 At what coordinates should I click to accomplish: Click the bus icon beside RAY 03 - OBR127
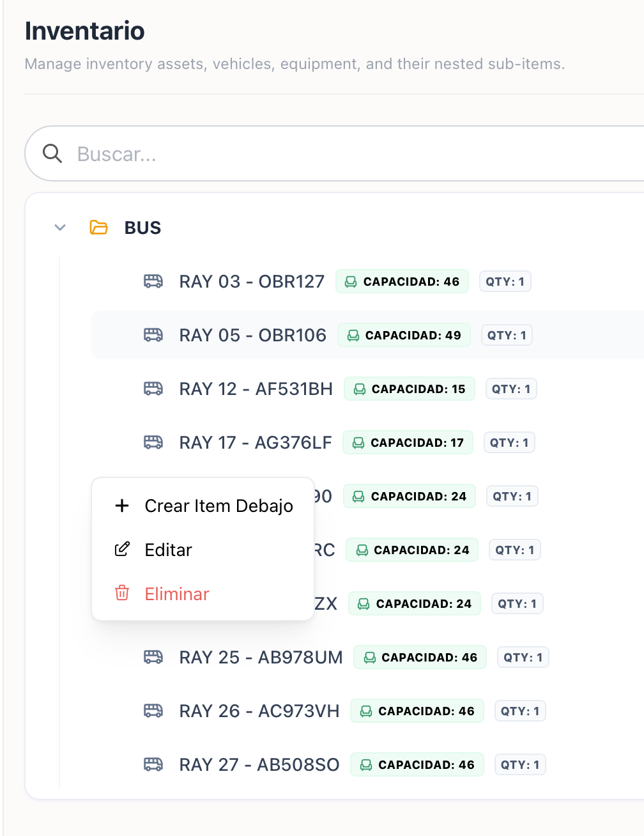[153, 281]
